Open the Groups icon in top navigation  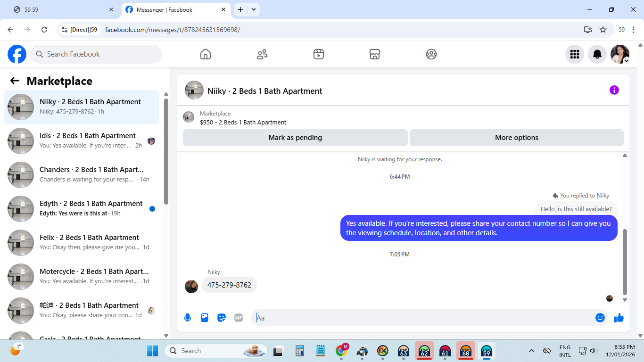pyautogui.click(x=431, y=54)
